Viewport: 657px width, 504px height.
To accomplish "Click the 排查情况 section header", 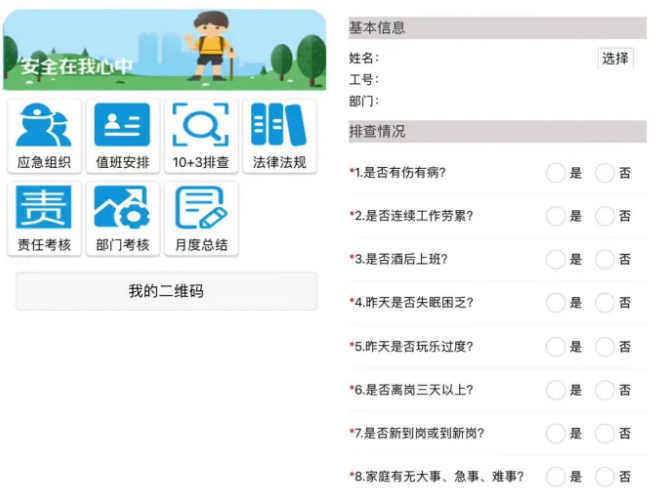I will coord(497,132).
